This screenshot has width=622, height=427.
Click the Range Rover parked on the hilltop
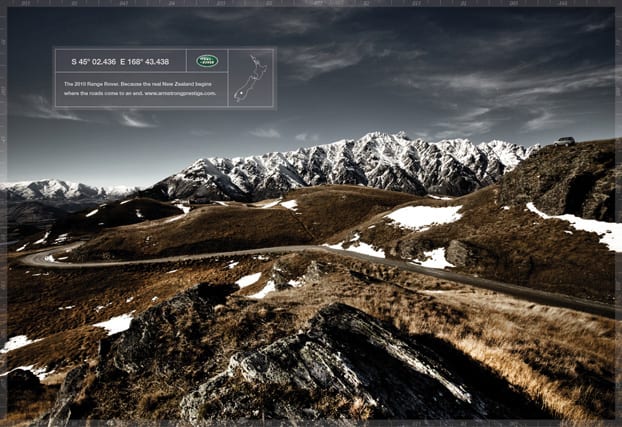click(x=564, y=141)
